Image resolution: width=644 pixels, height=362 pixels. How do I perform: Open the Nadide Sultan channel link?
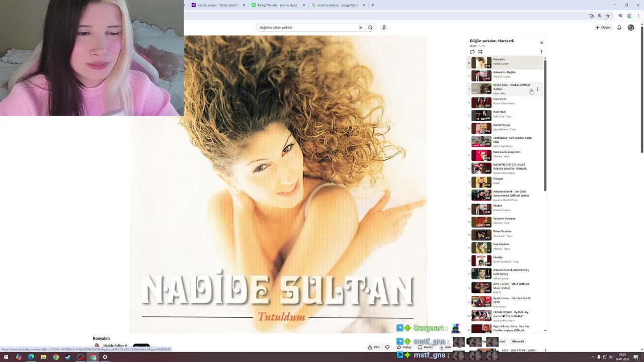(113, 345)
